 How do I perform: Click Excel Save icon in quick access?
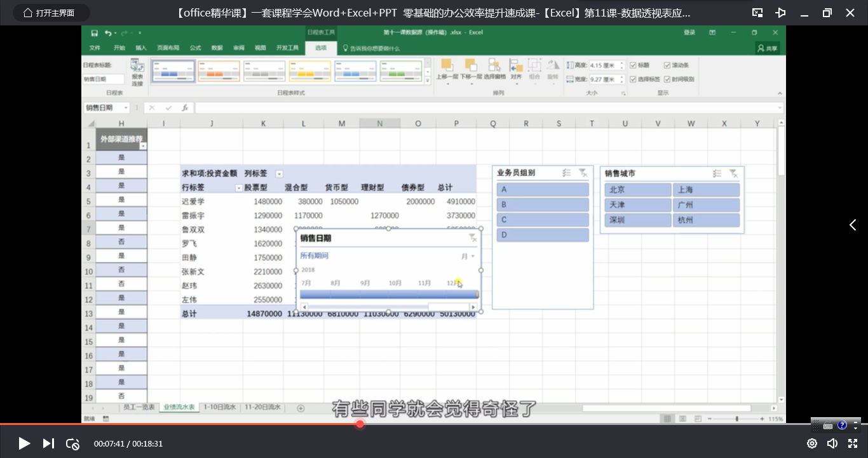point(95,33)
